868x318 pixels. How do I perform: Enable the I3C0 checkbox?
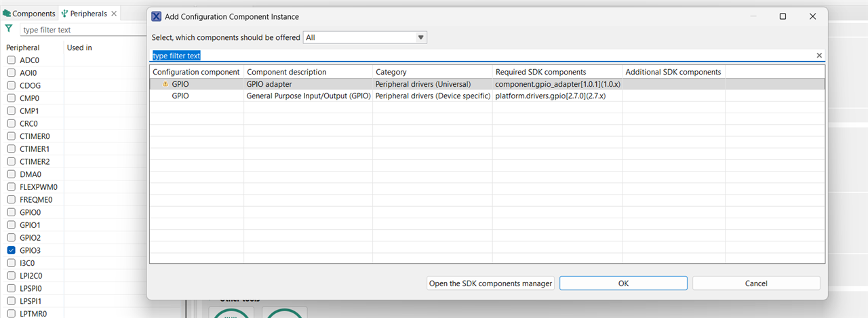tap(11, 263)
